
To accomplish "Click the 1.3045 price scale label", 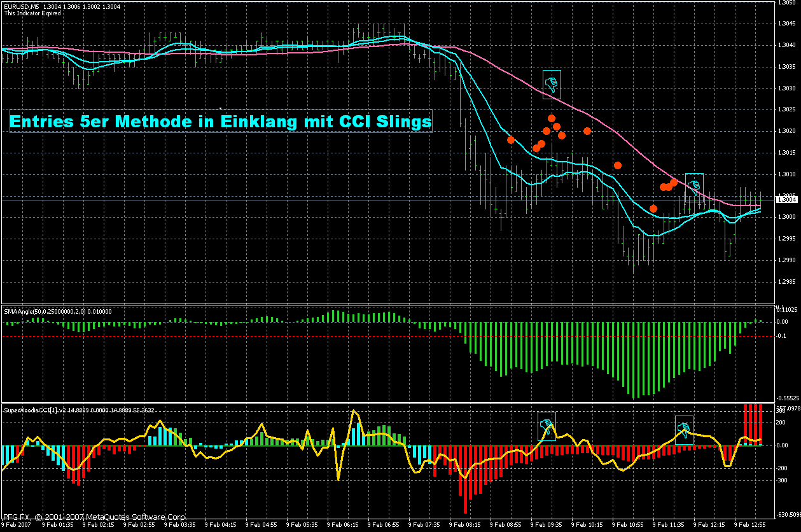I will coord(786,24).
